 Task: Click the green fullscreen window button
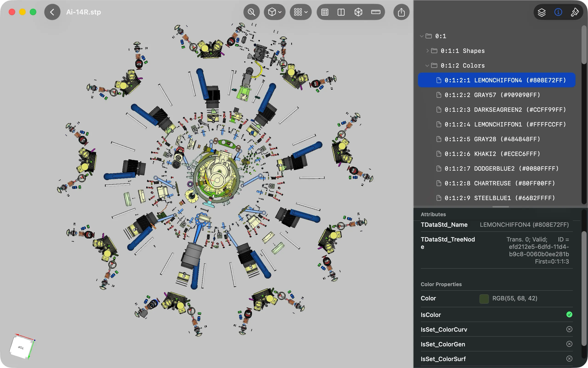tap(33, 12)
